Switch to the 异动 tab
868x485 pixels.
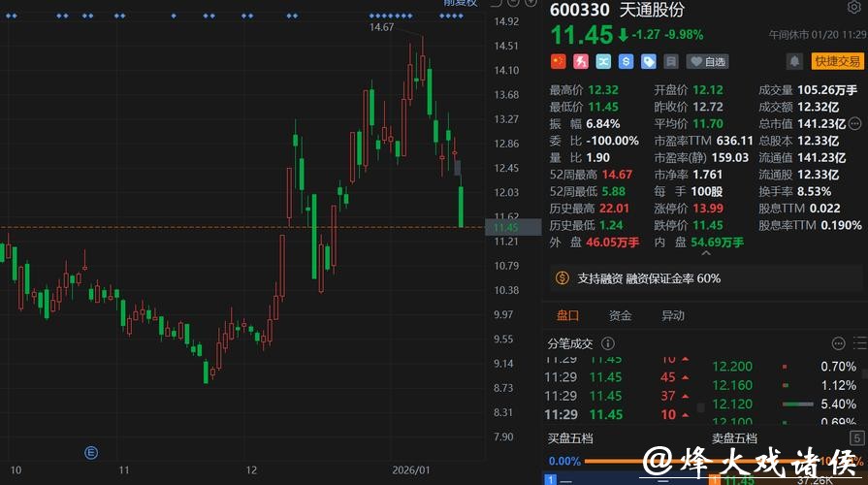[x=673, y=315]
